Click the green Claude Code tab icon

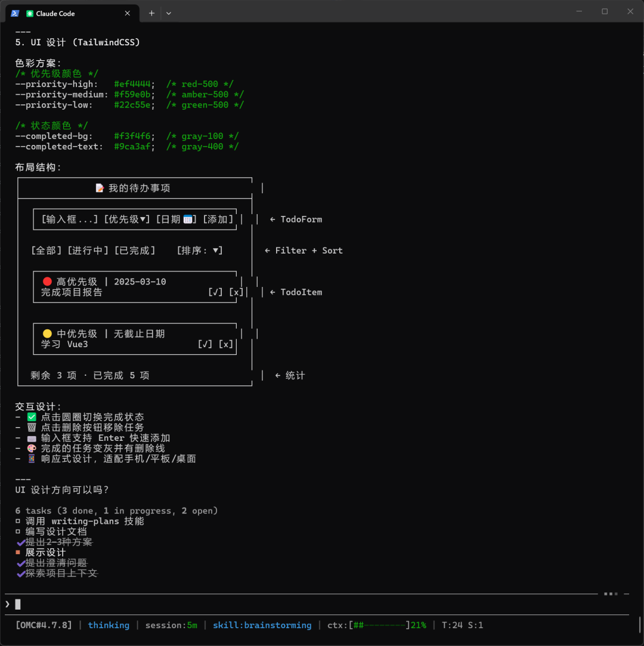30,14
